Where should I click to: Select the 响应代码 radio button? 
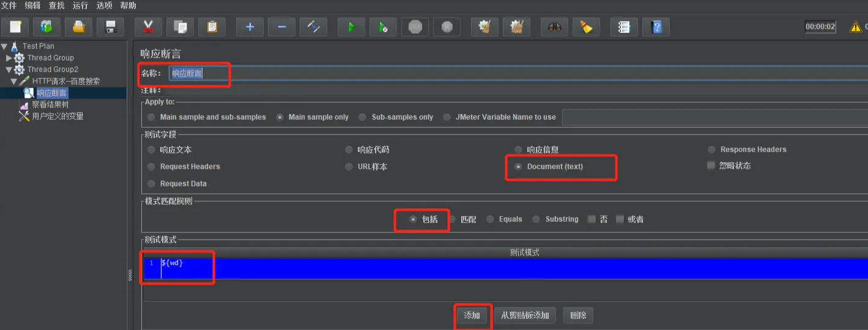(x=349, y=150)
